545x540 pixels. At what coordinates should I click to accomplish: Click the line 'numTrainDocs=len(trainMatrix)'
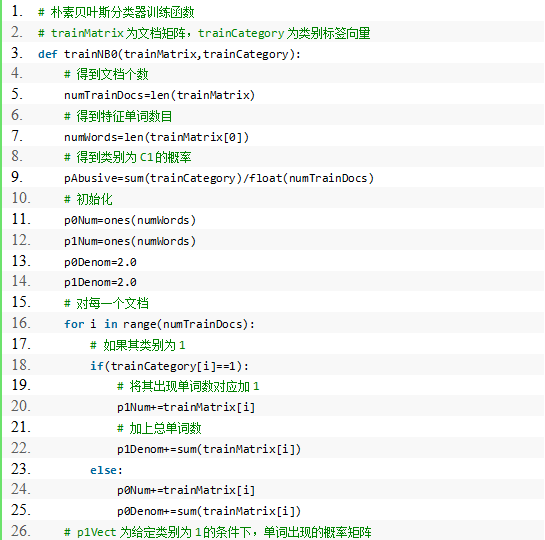tap(160, 95)
